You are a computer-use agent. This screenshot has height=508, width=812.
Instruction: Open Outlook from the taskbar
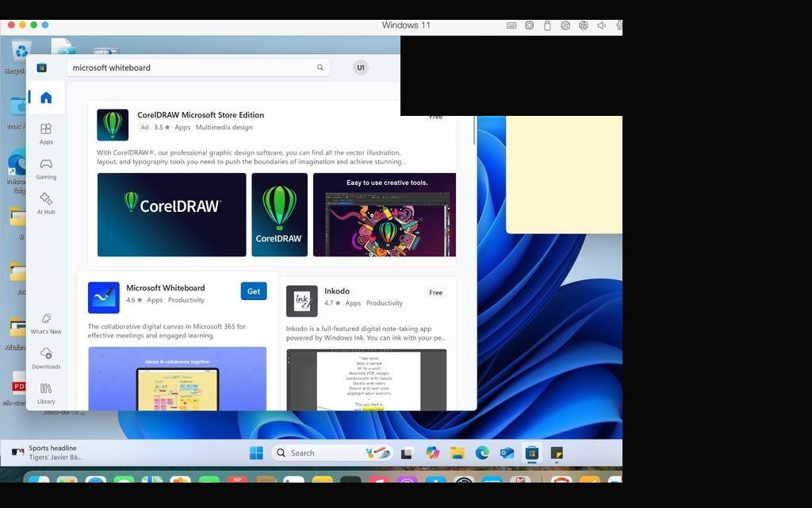[507, 453]
